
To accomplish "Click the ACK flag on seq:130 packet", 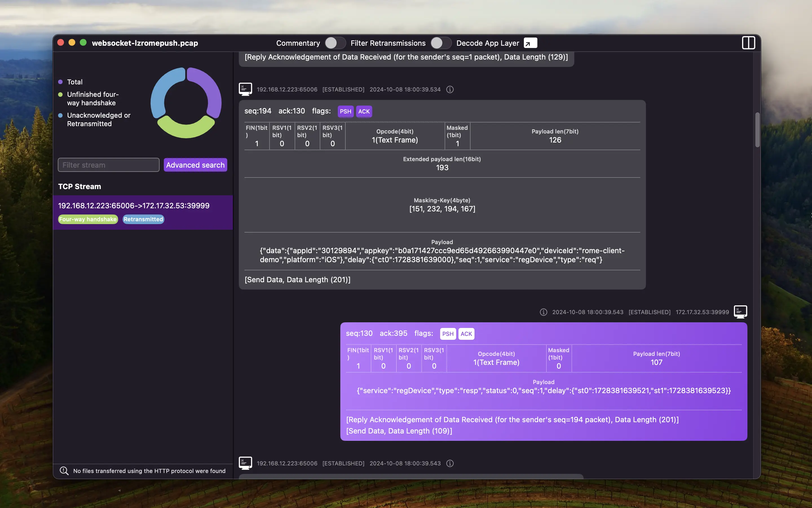I will [x=466, y=334].
